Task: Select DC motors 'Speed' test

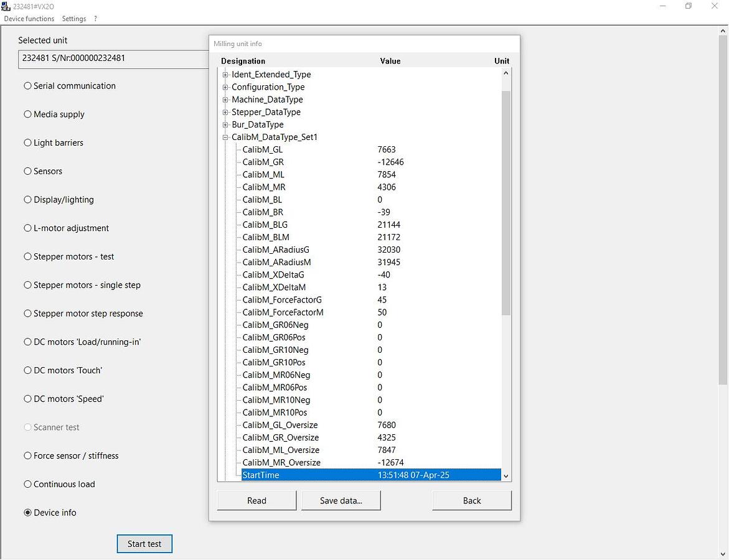Action: click(x=27, y=399)
